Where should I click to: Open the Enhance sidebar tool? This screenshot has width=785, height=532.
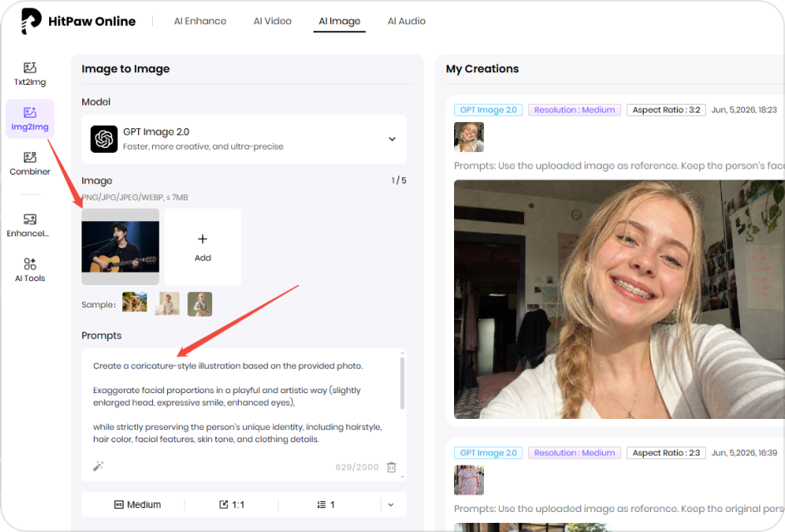[28, 226]
